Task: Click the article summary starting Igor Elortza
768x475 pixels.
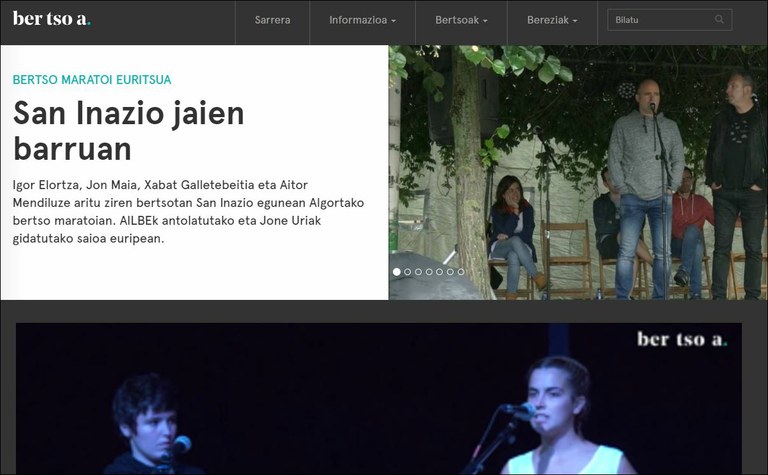Action: [189, 212]
